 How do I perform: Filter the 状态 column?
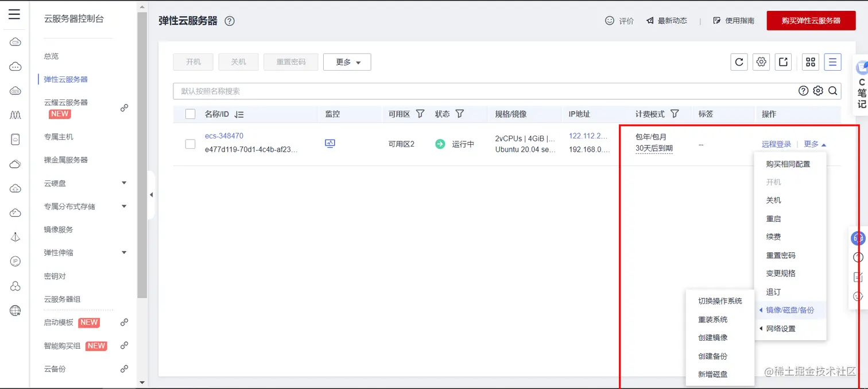pyautogui.click(x=459, y=114)
